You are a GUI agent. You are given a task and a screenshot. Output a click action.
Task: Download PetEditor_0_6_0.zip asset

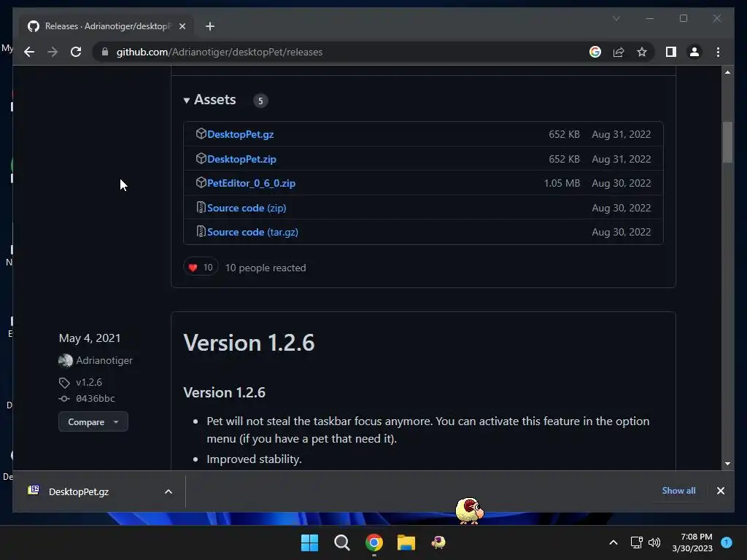pos(251,183)
